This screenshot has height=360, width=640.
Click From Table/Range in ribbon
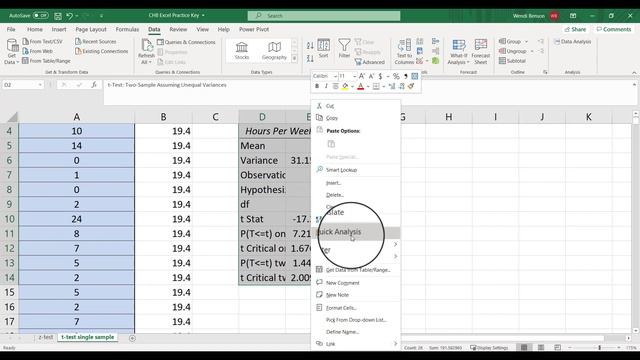click(46, 61)
